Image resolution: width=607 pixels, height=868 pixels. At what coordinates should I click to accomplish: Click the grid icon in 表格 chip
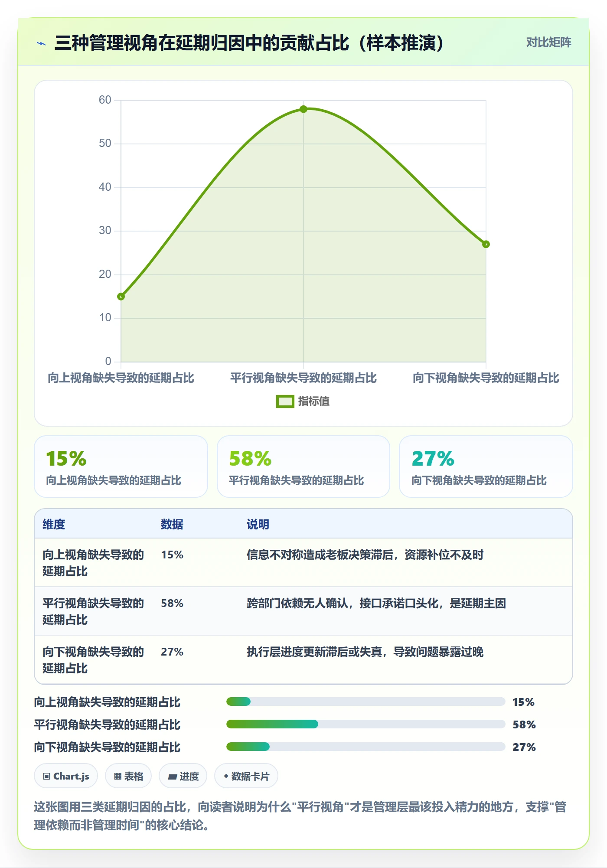117,777
